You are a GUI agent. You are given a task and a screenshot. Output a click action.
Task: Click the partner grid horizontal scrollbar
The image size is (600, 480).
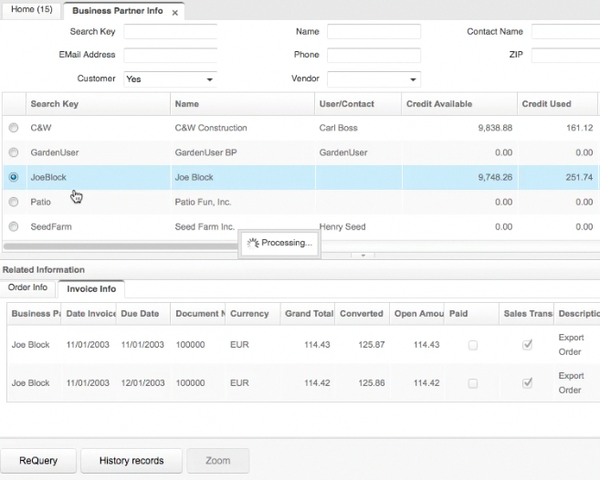pos(120,245)
